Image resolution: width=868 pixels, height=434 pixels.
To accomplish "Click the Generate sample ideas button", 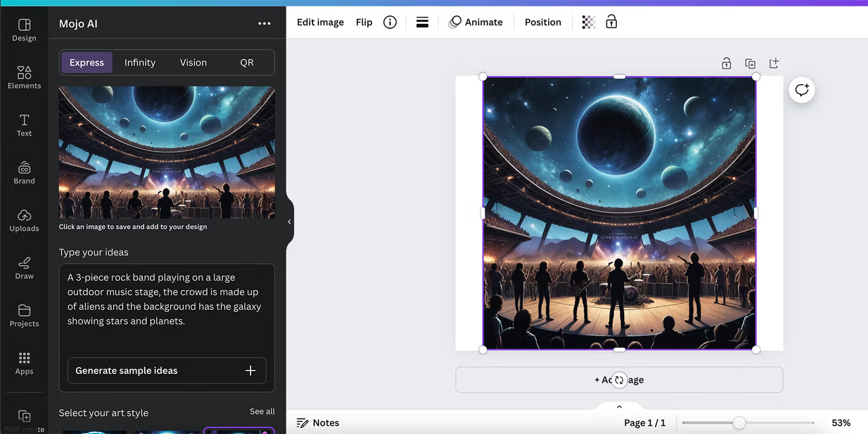I will point(166,370).
